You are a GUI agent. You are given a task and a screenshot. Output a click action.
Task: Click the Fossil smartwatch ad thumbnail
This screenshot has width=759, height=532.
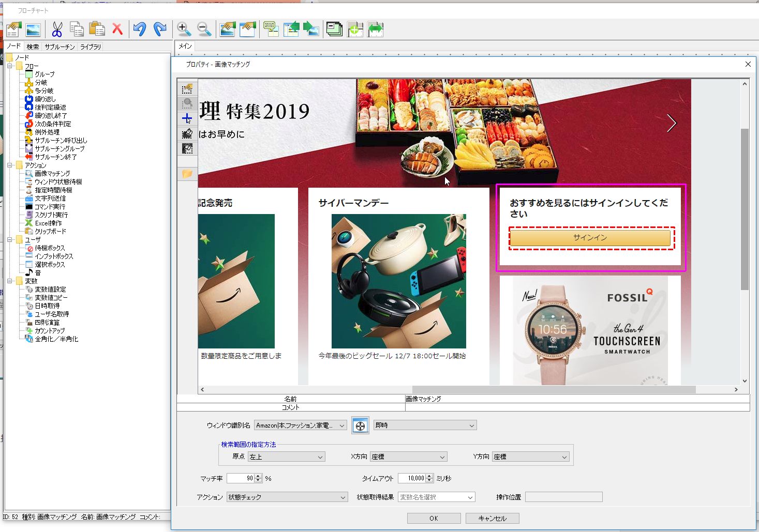coord(590,331)
